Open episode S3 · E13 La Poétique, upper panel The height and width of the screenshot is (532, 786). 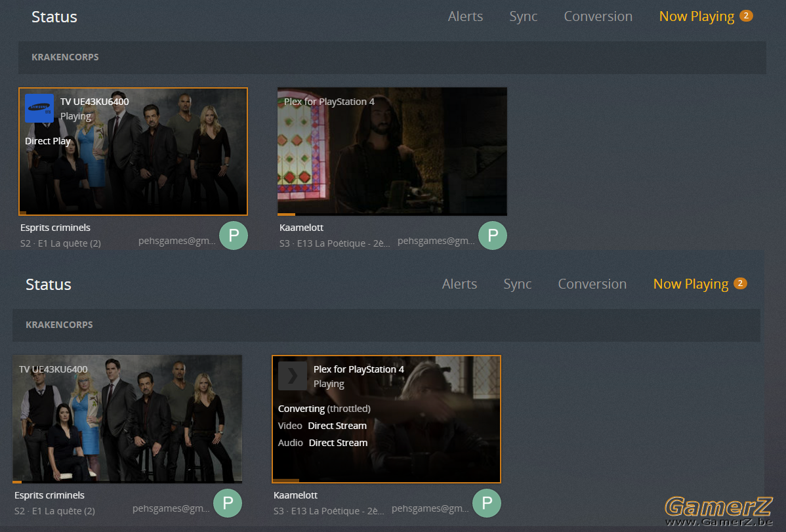tap(335, 243)
